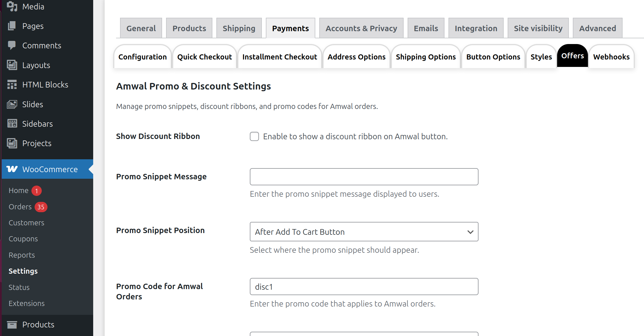This screenshot has width=644, height=336.
Task: Click the Comments bubble icon
Action: 12,45
